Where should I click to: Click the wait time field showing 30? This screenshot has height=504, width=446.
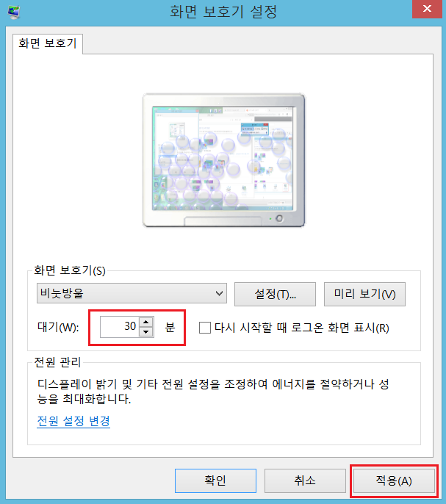[x=120, y=326]
